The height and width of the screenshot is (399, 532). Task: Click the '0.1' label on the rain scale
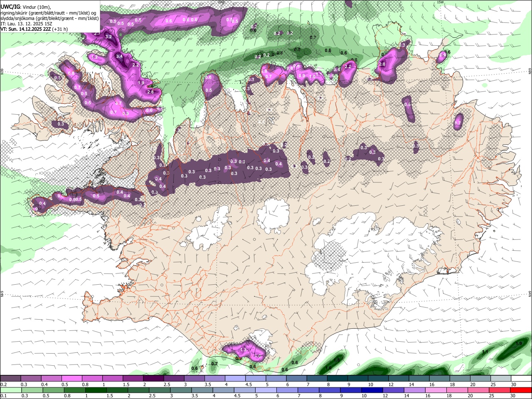(x=4, y=396)
